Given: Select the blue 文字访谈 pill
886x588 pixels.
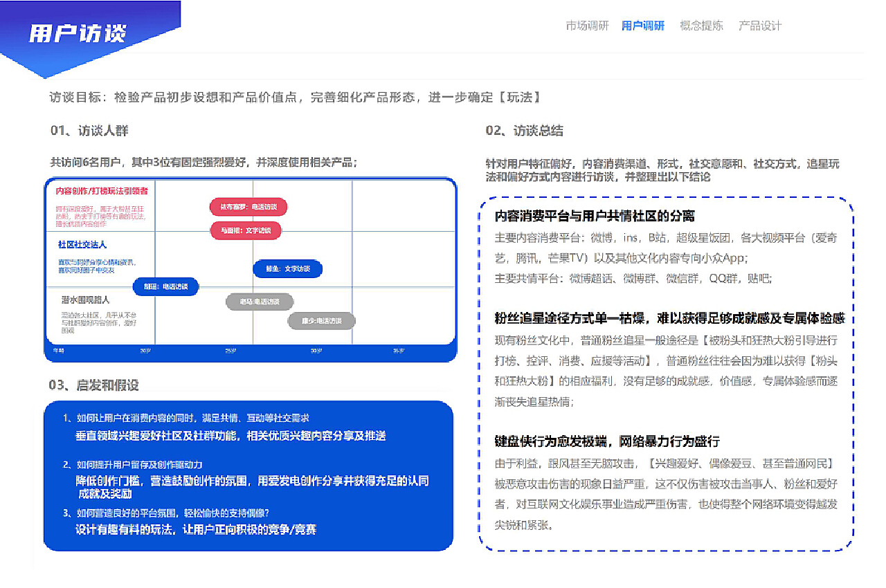Looking at the screenshot, I should pos(287,268).
